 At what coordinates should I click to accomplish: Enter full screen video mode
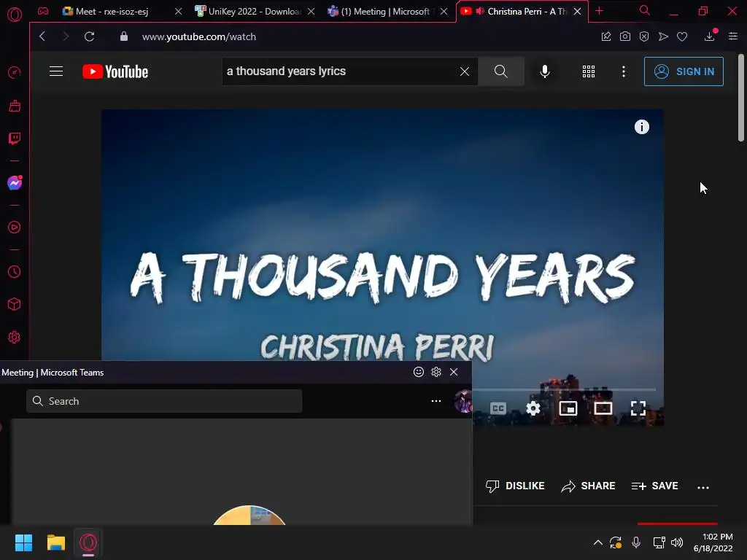[x=638, y=408]
